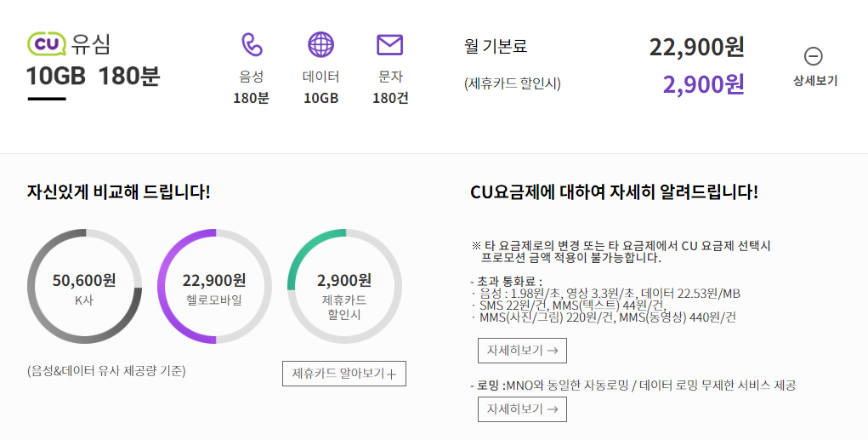
Task: Click the 22,900원 헬로모바일 purple ring chart
Action: pos(215,286)
